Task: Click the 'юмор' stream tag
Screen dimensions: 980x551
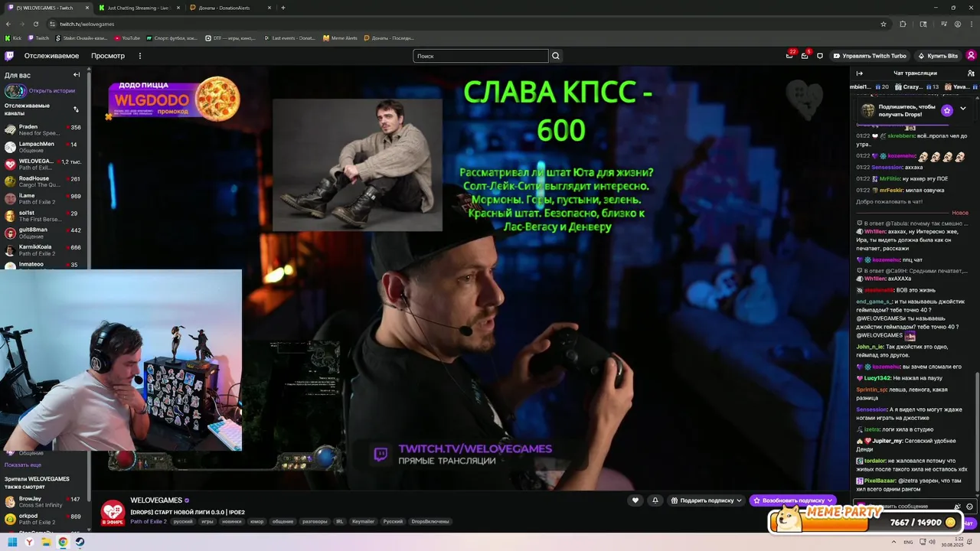Action: click(256, 521)
